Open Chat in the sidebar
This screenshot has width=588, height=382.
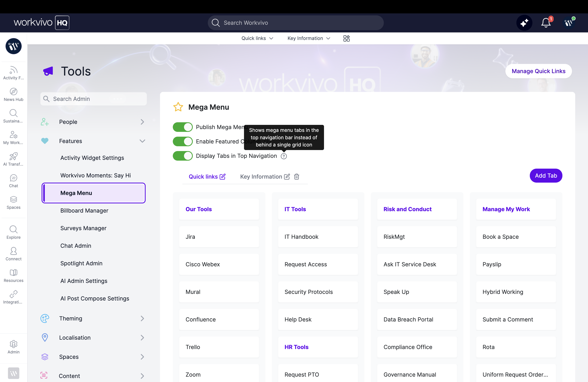pos(14,181)
